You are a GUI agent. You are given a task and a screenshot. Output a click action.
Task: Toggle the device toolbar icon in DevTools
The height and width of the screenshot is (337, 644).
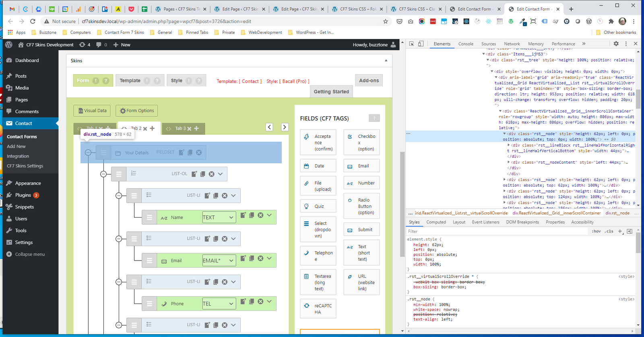421,44
